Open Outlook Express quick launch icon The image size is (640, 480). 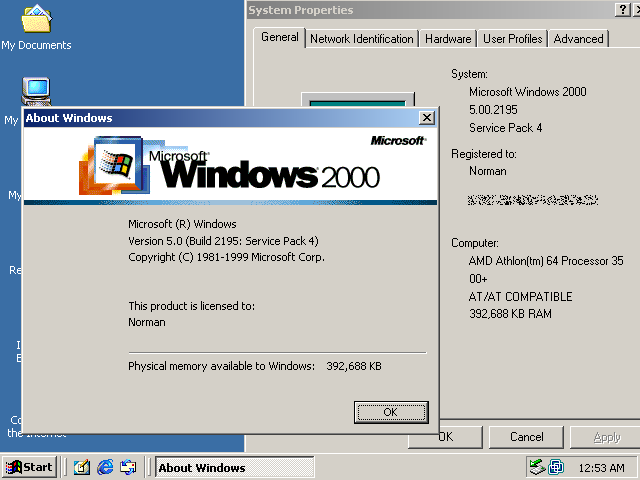pos(128,467)
